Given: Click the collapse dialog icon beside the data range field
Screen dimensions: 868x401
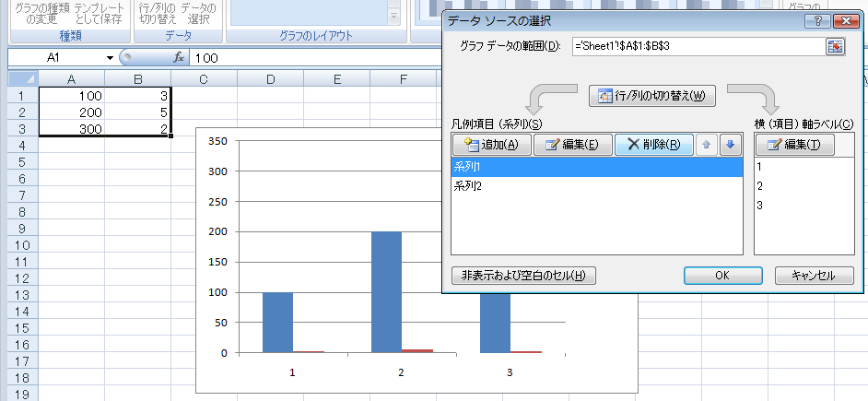Looking at the screenshot, I should point(835,47).
